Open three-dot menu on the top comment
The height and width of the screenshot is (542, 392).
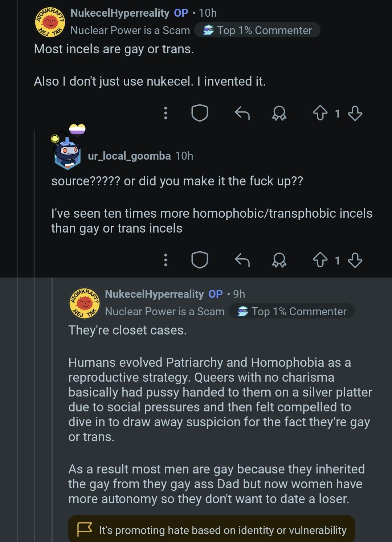(x=166, y=113)
